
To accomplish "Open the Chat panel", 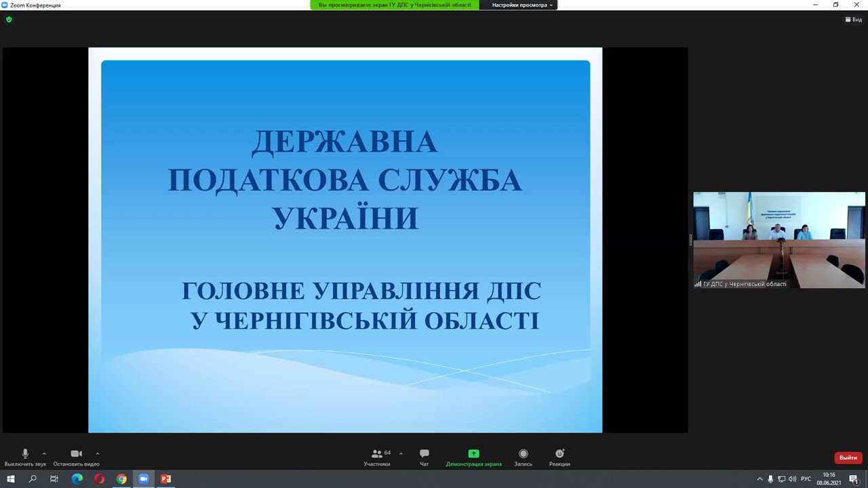I will pos(424,457).
